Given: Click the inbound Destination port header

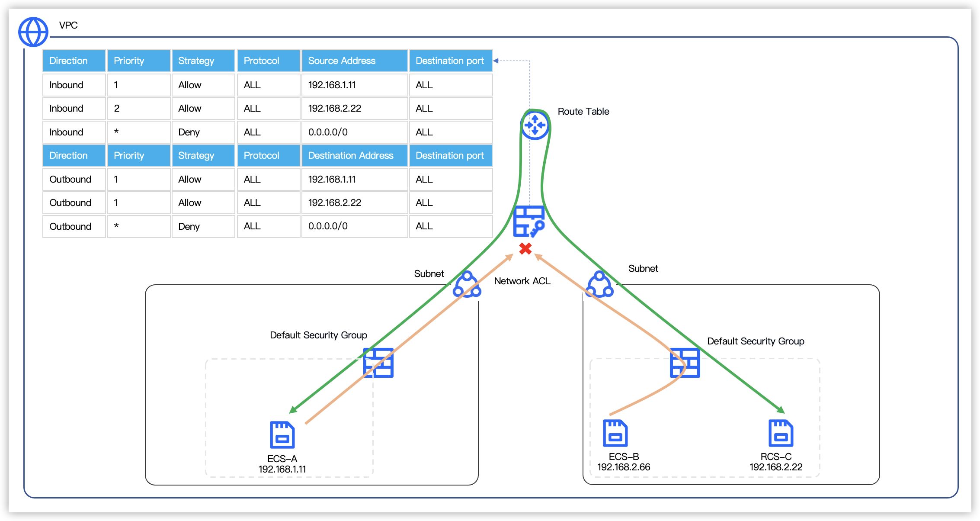Looking at the screenshot, I should click(x=451, y=61).
